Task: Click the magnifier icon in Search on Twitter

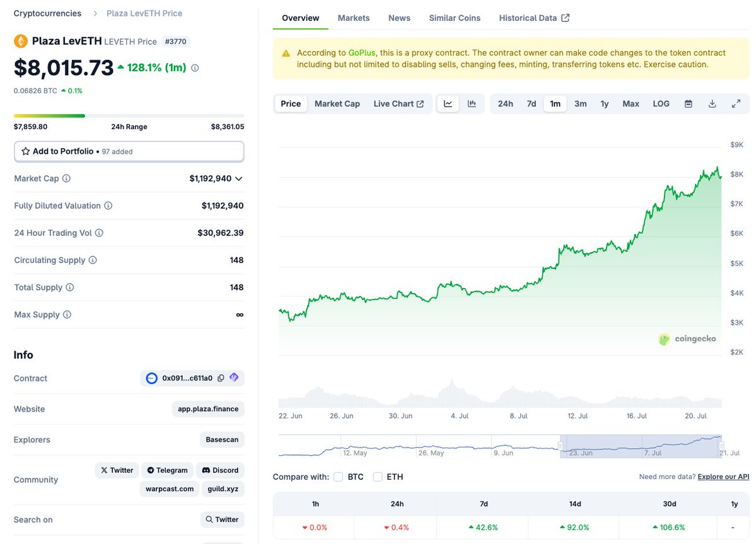Action: 209,519
